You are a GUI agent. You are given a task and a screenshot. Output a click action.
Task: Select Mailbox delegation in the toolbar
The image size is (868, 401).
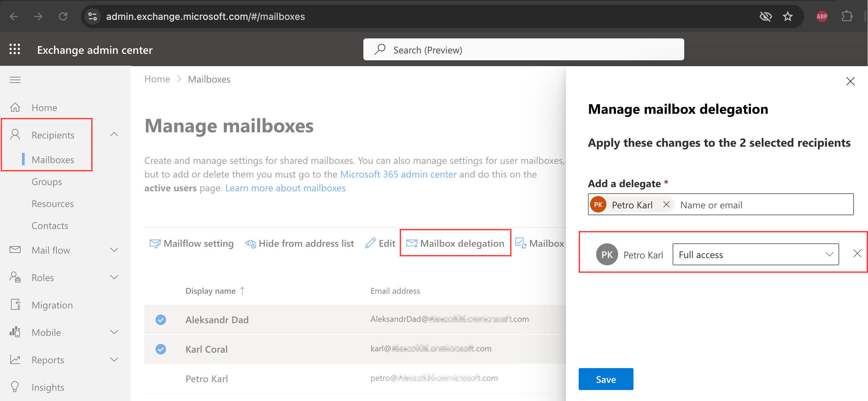[x=455, y=243]
